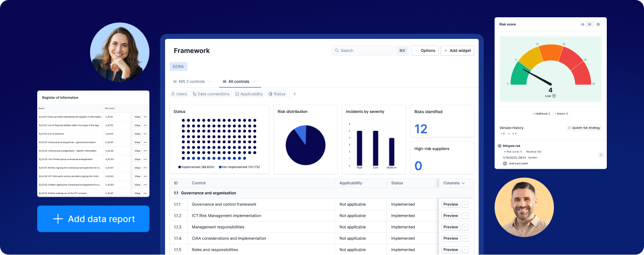This screenshot has width=644, height=255.
Task: Toggle the Status filter chip
Action: pos(277,94)
